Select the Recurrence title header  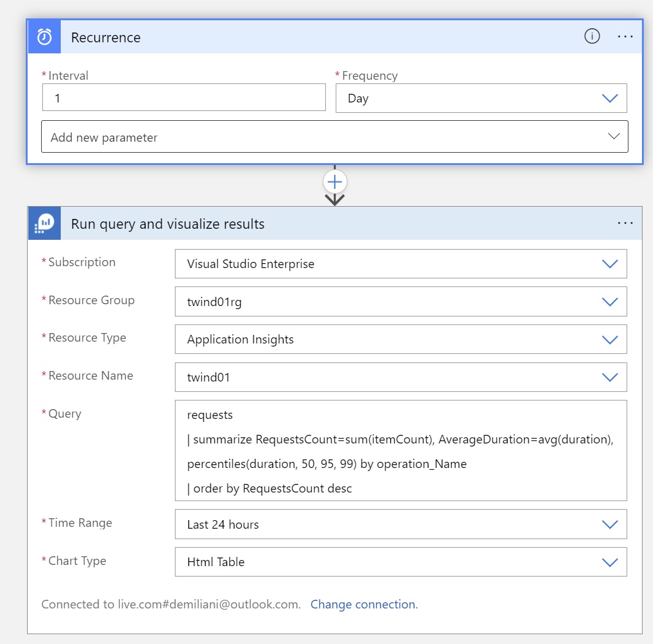pyautogui.click(x=106, y=37)
